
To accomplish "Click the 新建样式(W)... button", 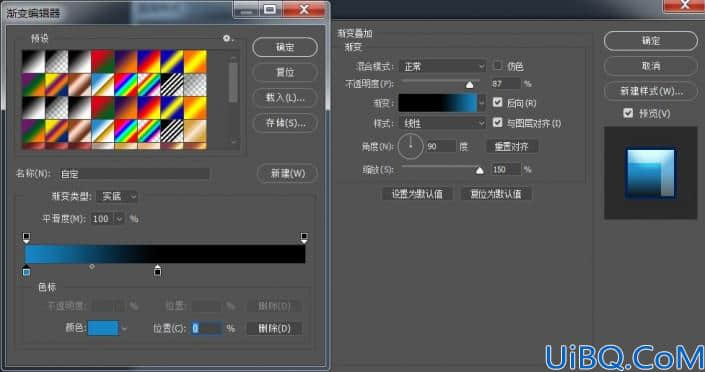I will 651,91.
